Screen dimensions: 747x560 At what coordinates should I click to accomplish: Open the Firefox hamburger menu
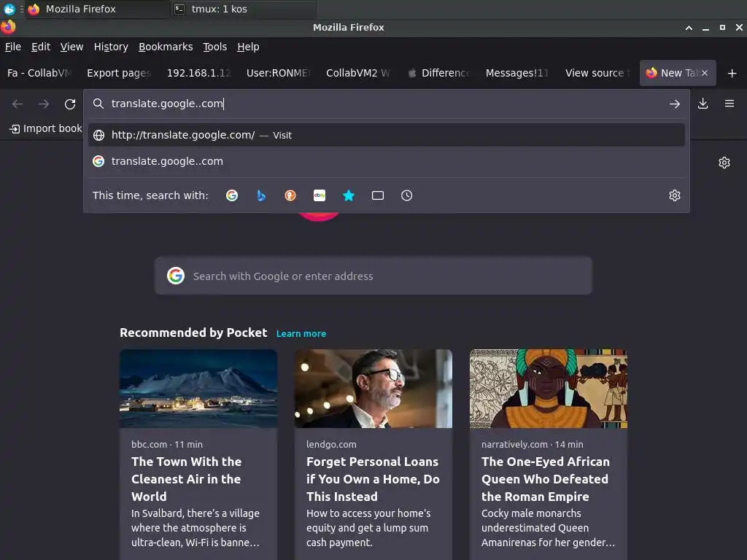click(x=729, y=104)
